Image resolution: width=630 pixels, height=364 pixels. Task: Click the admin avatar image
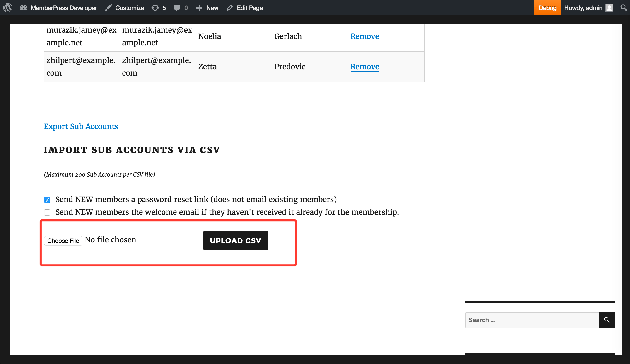tap(609, 8)
